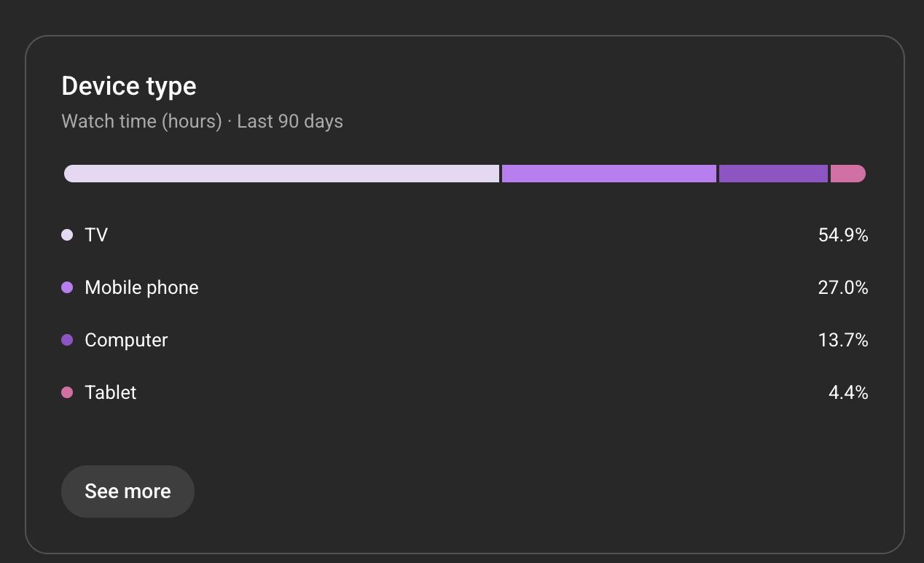Click the pink Tablet bar segment
Image resolution: width=924 pixels, height=563 pixels.
tap(847, 174)
